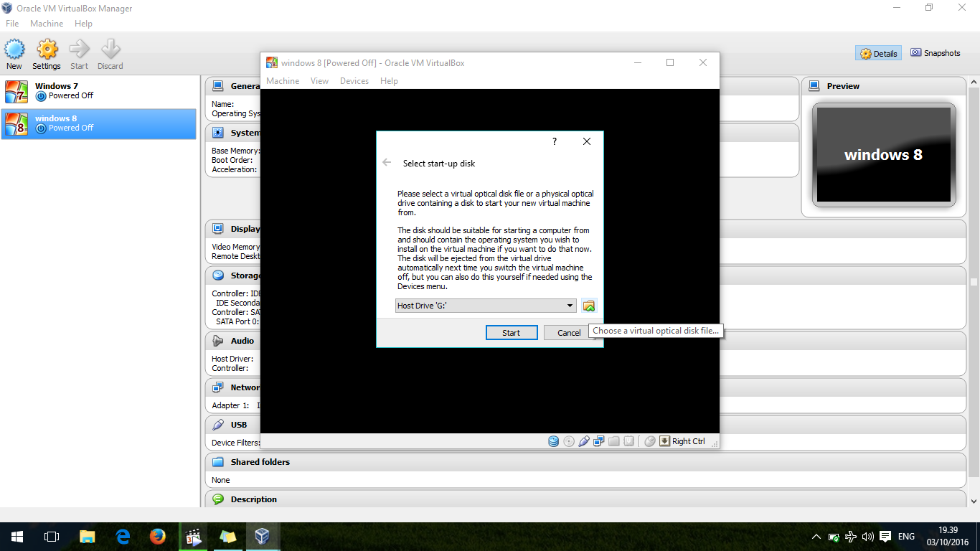Screen dimensions: 980x551
Task: Click the optical disc icon in VM status bar
Action: [x=569, y=441]
